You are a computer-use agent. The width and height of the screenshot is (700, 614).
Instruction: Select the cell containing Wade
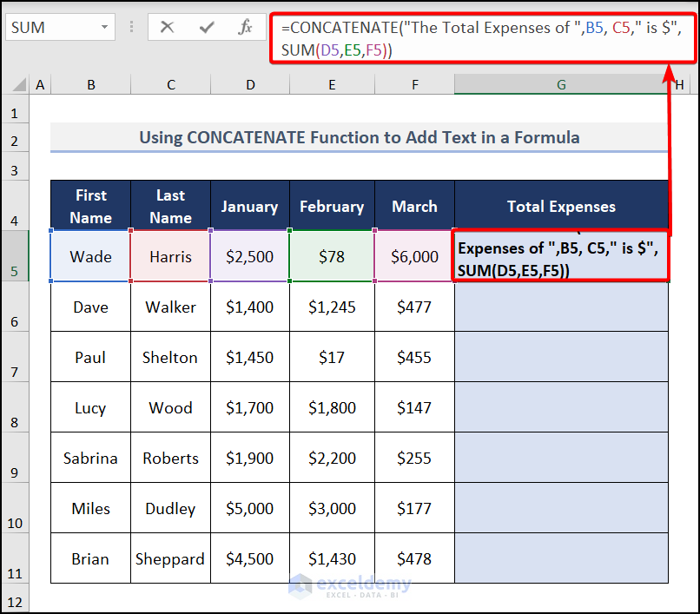coord(90,257)
